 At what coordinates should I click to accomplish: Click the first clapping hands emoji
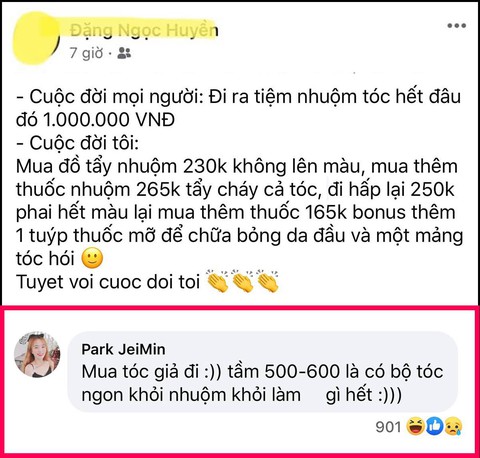point(218,281)
